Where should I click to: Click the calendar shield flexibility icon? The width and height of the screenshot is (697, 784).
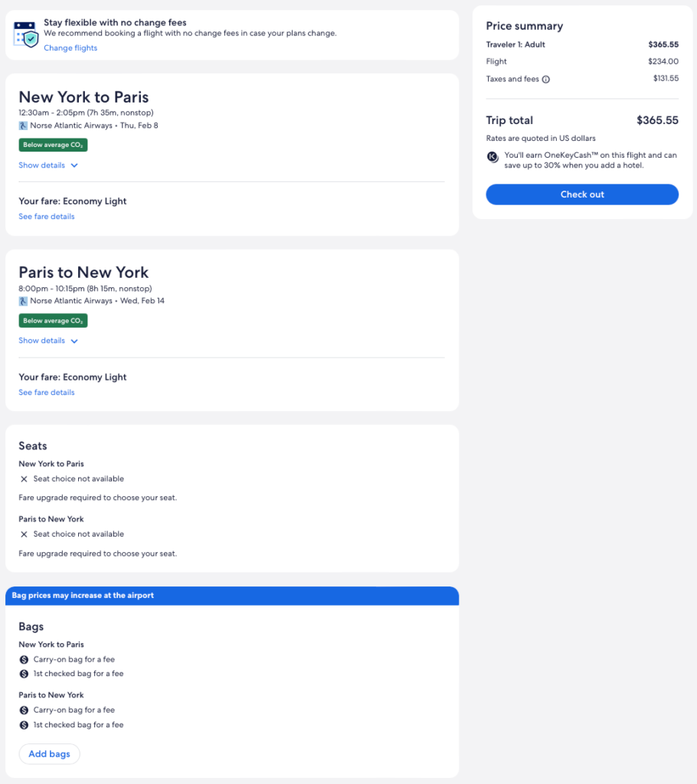26,34
